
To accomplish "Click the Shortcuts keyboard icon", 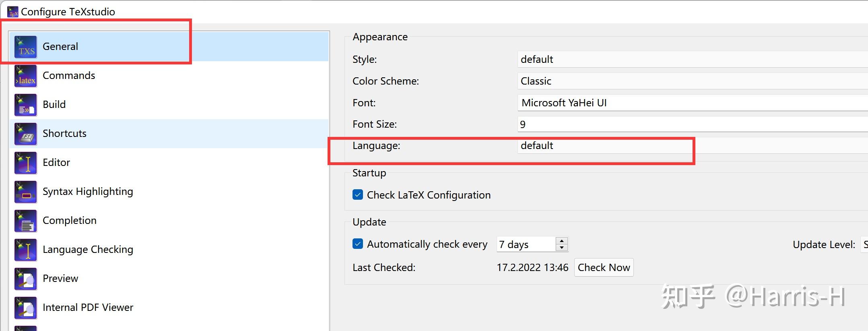I will tap(26, 134).
